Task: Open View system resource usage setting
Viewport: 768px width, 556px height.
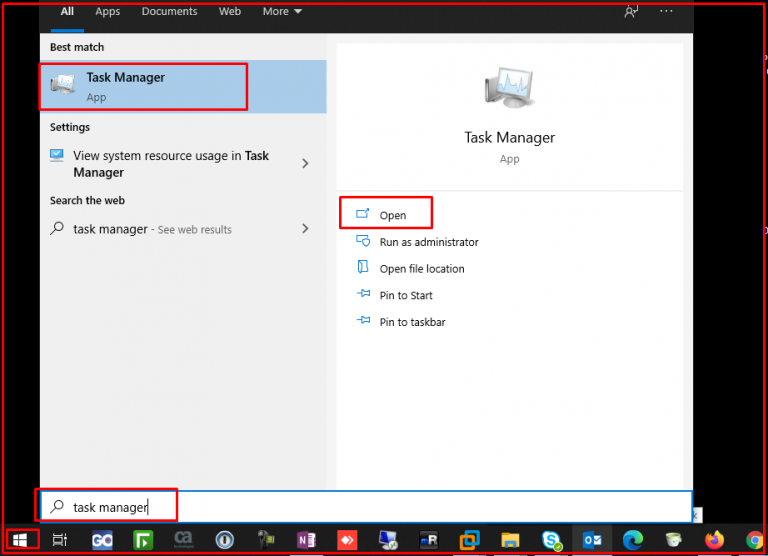Action: coord(171,164)
